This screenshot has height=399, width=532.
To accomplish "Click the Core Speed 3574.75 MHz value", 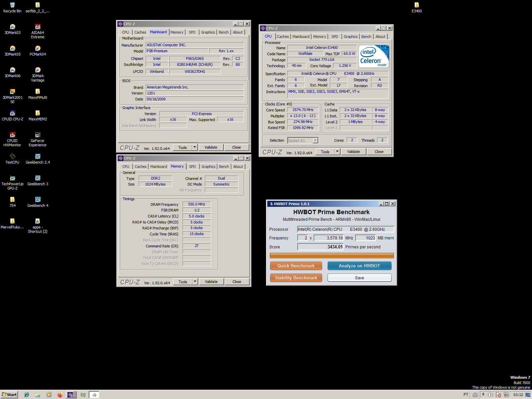I will pyautogui.click(x=303, y=110).
